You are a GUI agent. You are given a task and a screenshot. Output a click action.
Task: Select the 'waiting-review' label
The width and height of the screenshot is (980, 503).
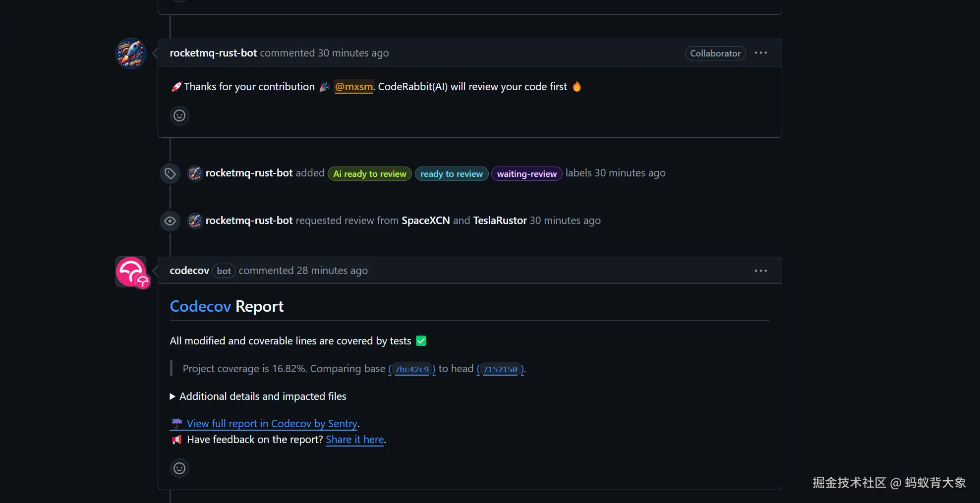[526, 174]
